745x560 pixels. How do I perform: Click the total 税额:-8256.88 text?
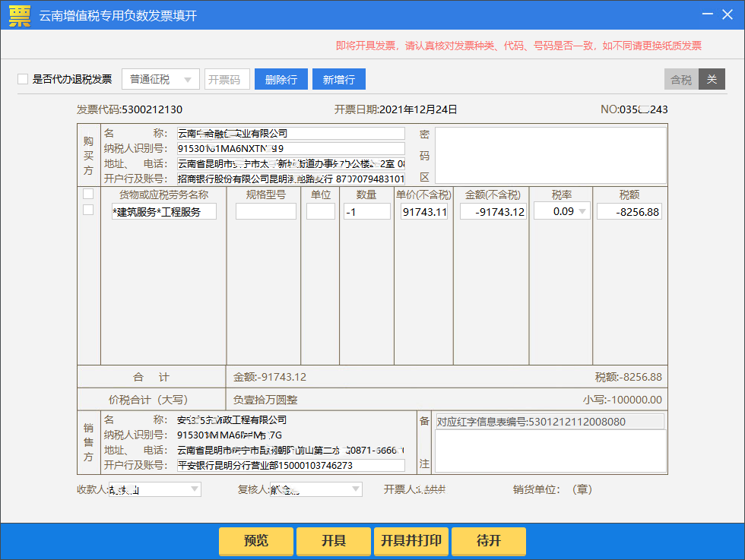[x=628, y=377]
